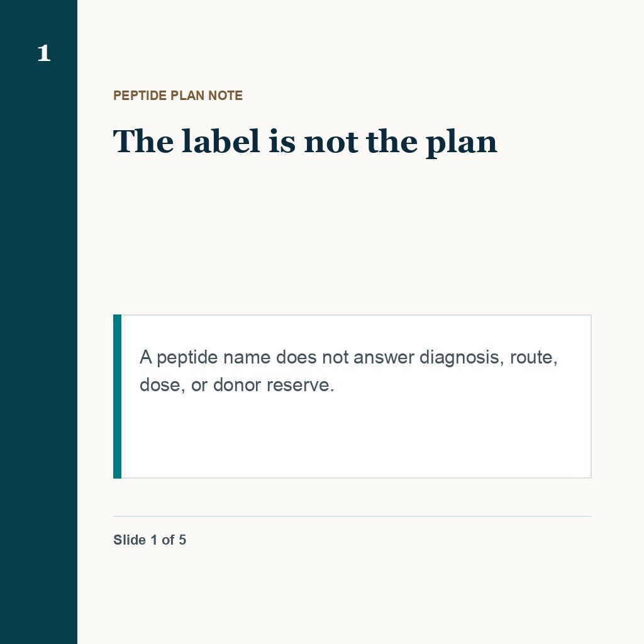The width and height of the screenshot is (644, 644).
Task: Click the heading The label is not the plan
Action: tap(305, 142)
